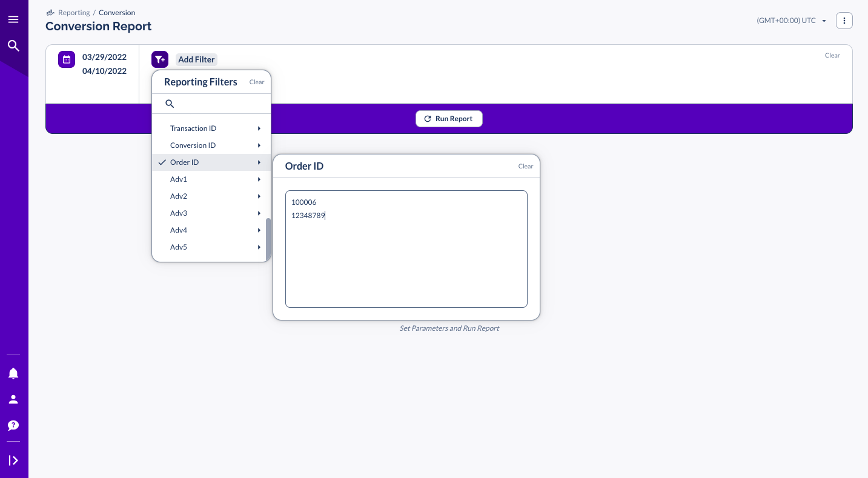Click the sidebar search icon
Viewport: 868px width, 478px height.
pos(13,45)
